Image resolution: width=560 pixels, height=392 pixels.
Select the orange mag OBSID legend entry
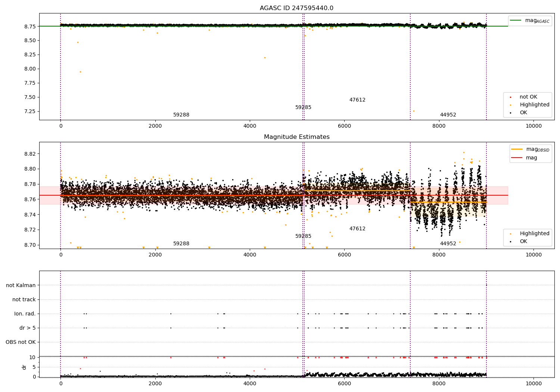[530, 149]
